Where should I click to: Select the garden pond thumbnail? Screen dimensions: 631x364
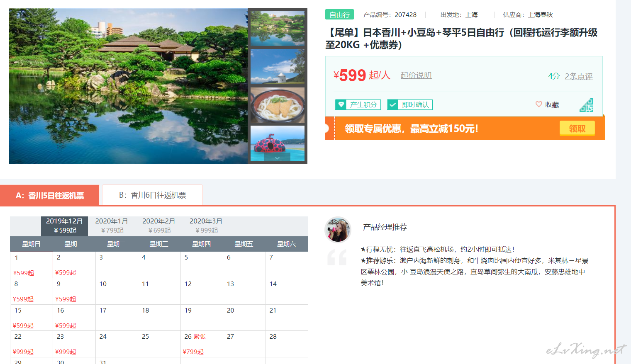point(278,28)
